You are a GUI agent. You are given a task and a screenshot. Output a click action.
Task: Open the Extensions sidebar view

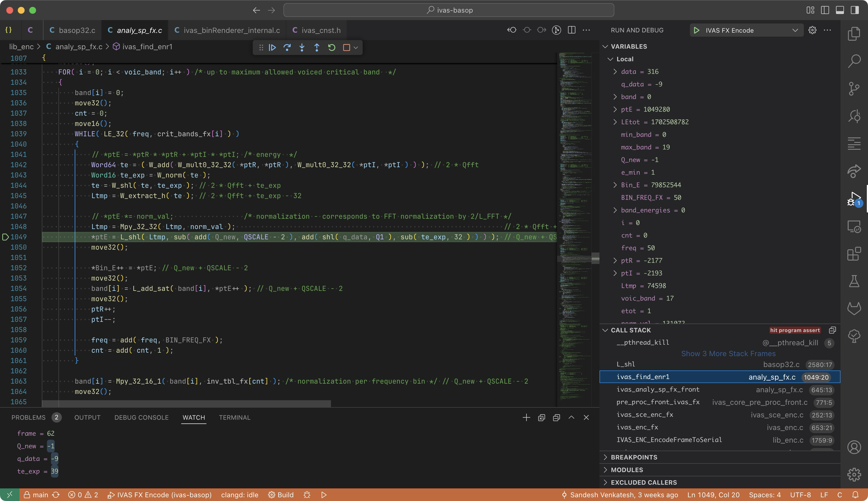click(x=854, y=254)
